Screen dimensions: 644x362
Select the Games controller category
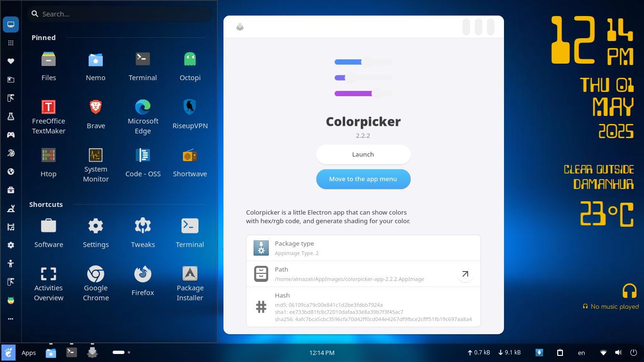11,135
